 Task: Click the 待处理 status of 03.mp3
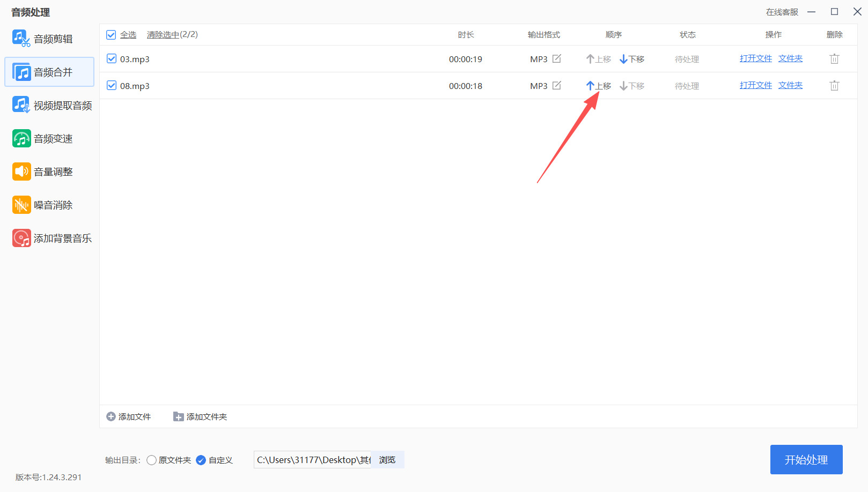click(687, 59)
